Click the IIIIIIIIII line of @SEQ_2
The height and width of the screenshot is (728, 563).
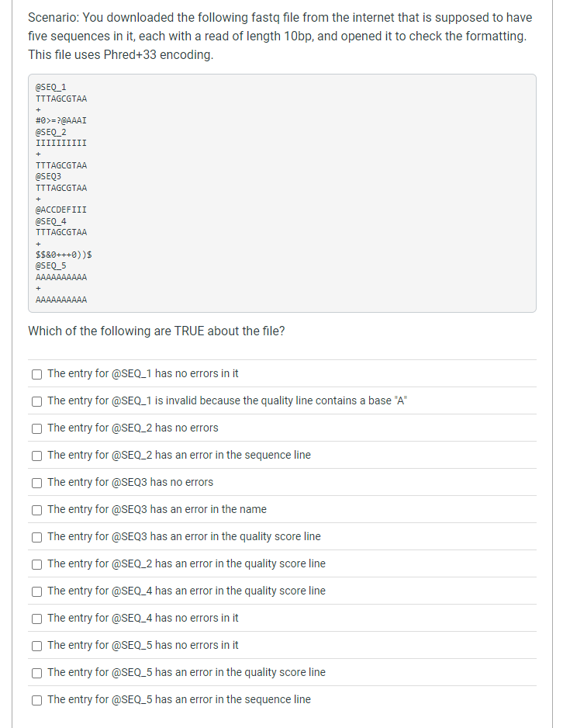click(60, 143)
